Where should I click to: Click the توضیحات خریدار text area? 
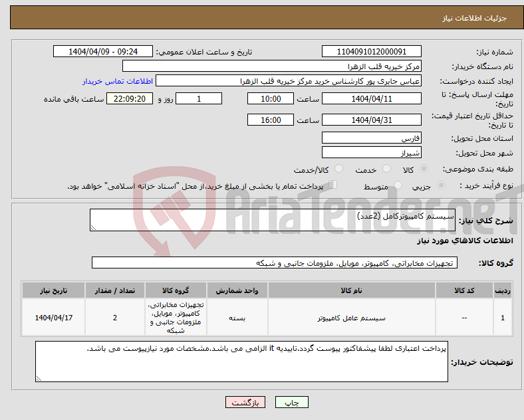(241, 362)
